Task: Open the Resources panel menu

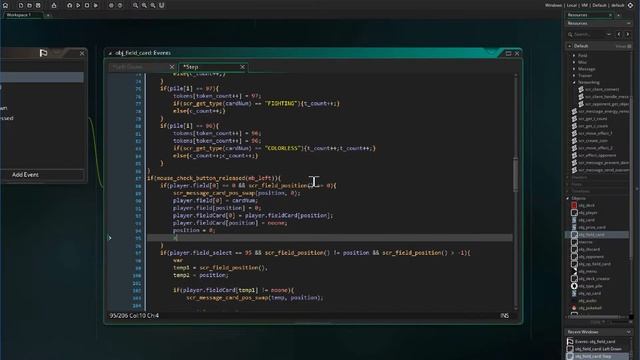Action: (x=629, y=23)
